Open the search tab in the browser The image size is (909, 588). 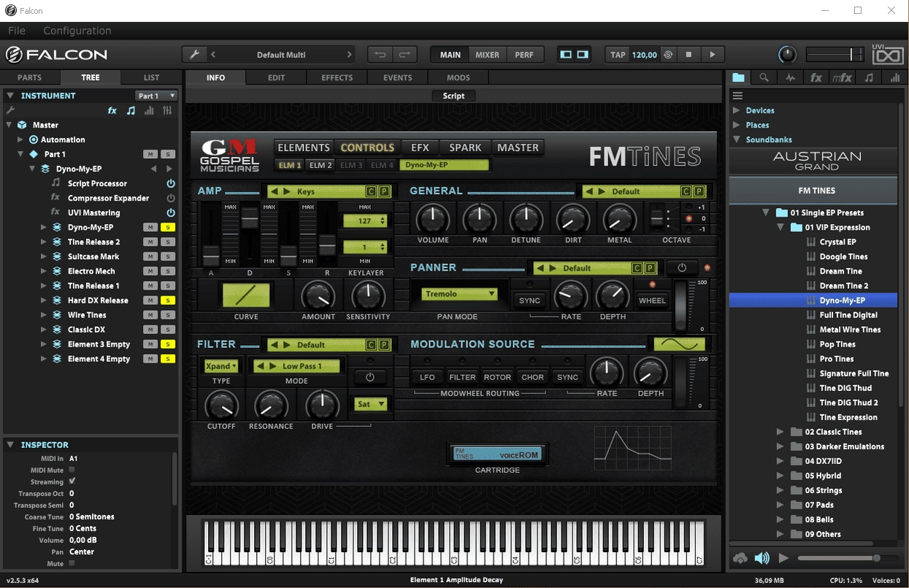[x=764, y=78]
